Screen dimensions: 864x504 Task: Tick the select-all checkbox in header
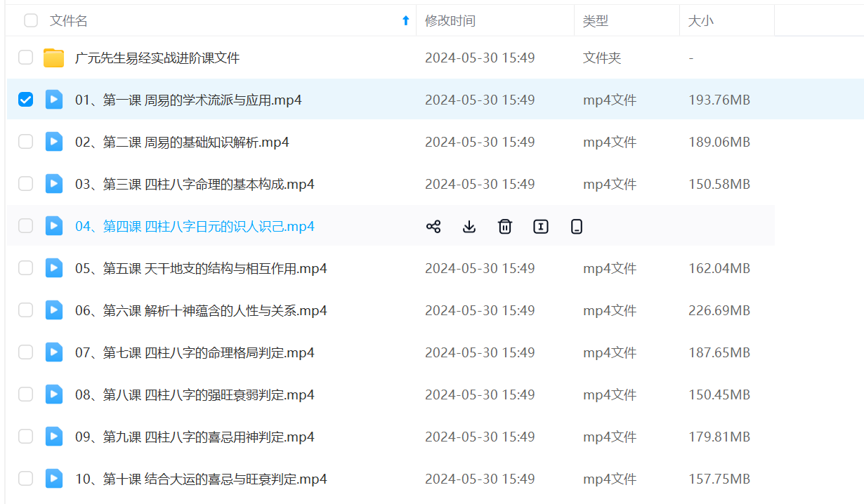point(31,20)
